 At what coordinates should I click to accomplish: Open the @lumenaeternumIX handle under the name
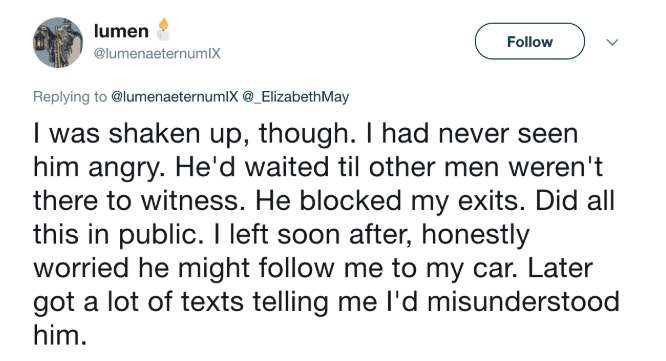(157, 54)
